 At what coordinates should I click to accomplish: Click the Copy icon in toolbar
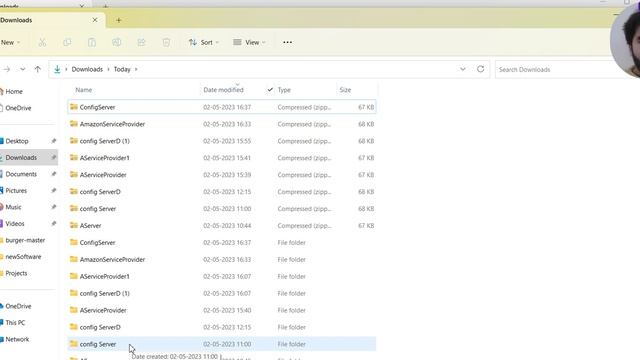pos(67,42)
